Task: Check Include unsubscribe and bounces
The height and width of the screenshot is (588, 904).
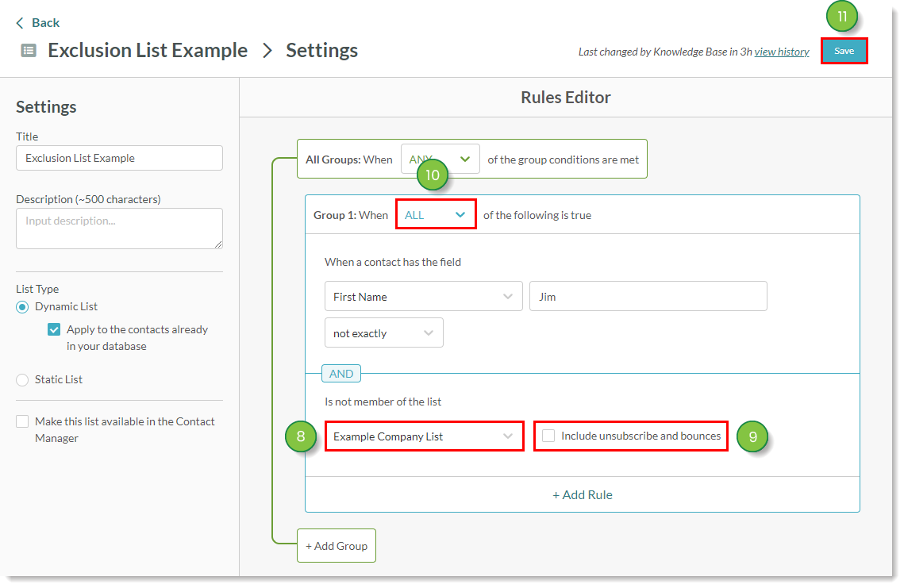Action: pyautogui.click(x=548, y=436)
